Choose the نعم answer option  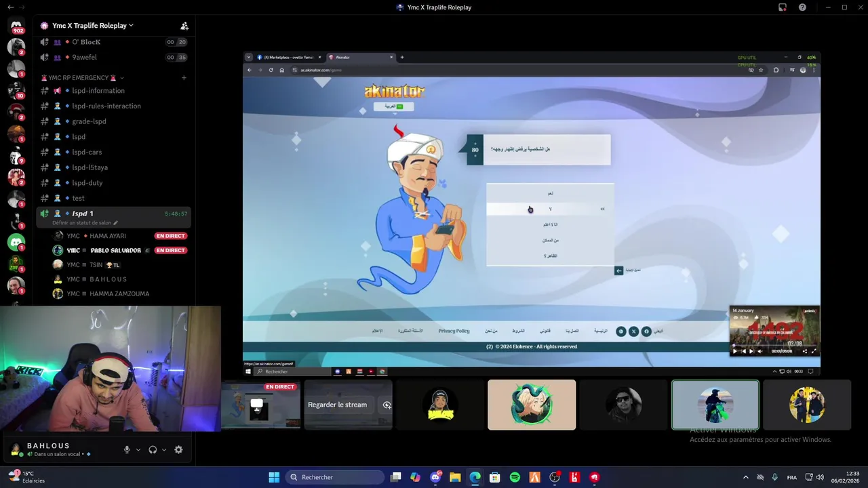click(550, 193)
